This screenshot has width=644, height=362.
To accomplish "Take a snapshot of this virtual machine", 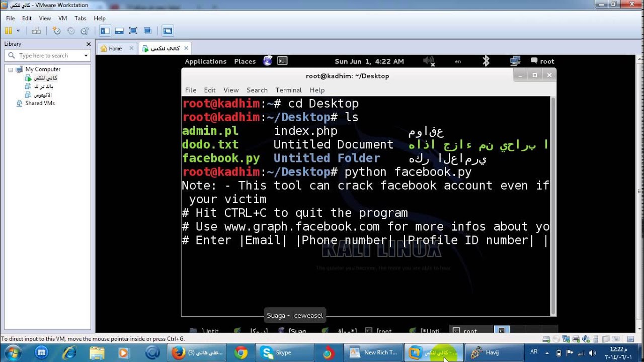I will (57, 31).
